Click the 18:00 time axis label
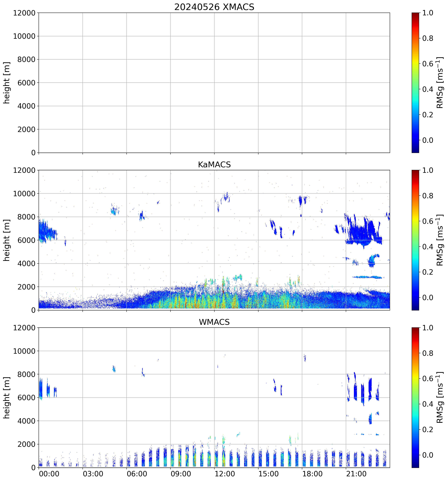 click(x=312, y=474)
